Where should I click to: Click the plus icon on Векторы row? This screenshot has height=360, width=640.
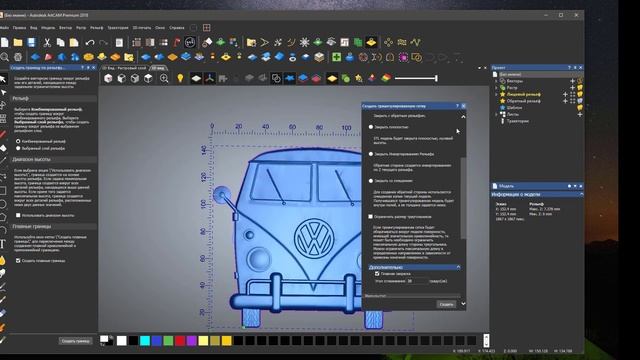pyautogui.click(x=572, y=81)
